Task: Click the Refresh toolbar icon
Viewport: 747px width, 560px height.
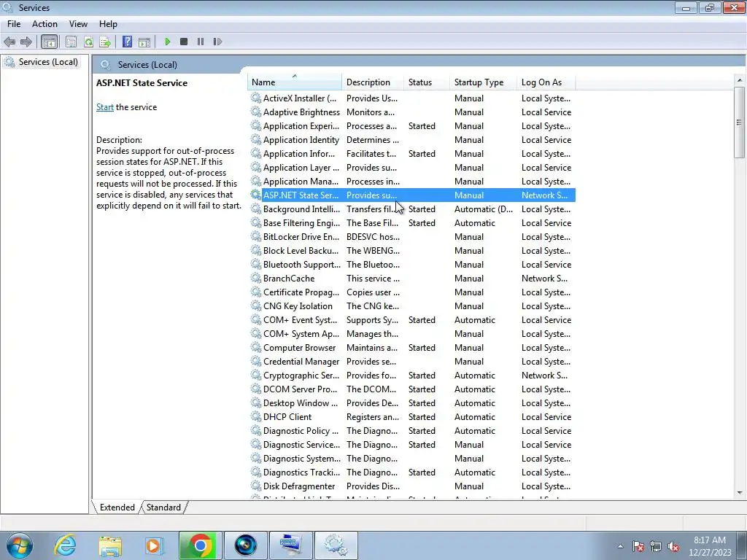Action: (88, 42)
